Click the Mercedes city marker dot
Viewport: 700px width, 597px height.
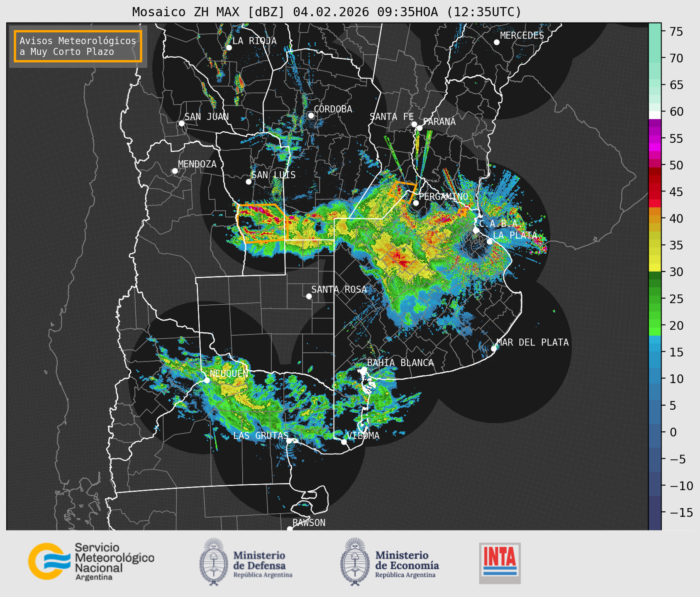pos(497,42)
